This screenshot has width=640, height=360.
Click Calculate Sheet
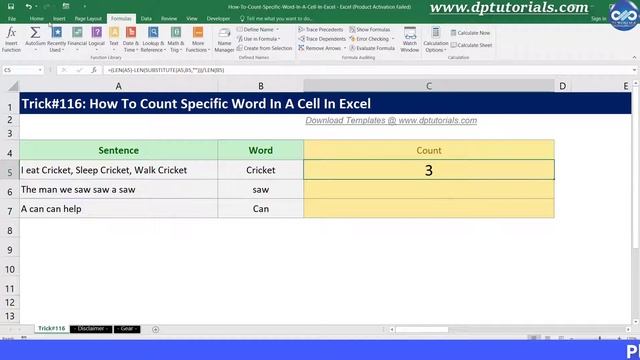tap(471, 45)
